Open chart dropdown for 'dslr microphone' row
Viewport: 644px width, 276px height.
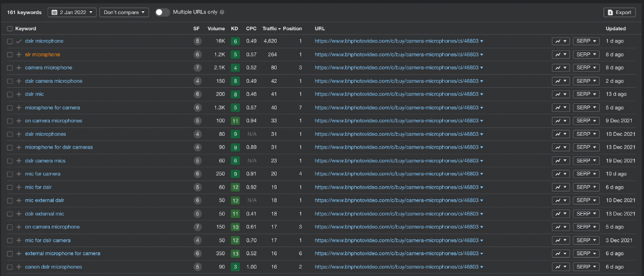tap(560, 41)
